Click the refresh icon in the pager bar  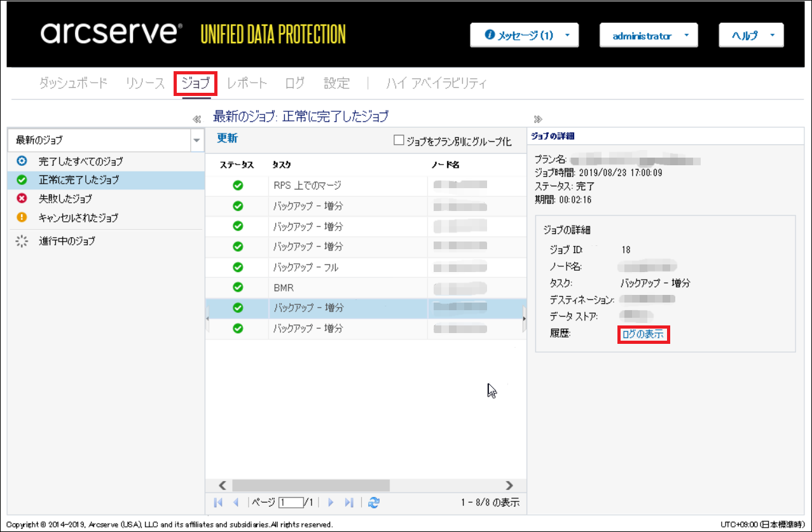[x=374, y=502]
